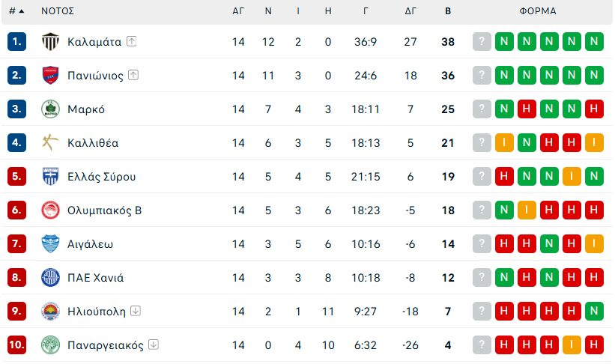Click the Ολυμπιακός Β team logo
Image resolution: width=615 pixels, height=364 pixels.
point(50,210)
